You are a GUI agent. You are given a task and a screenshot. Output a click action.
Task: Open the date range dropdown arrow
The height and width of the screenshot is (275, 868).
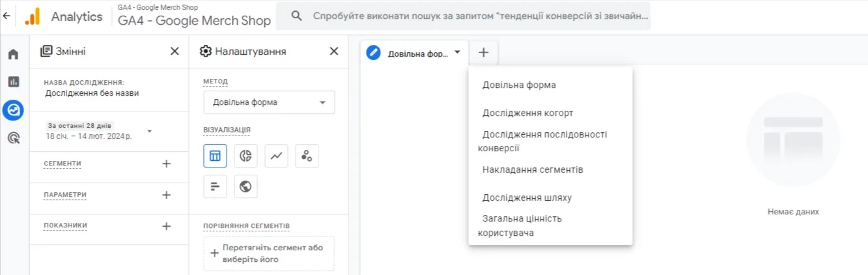149,131
